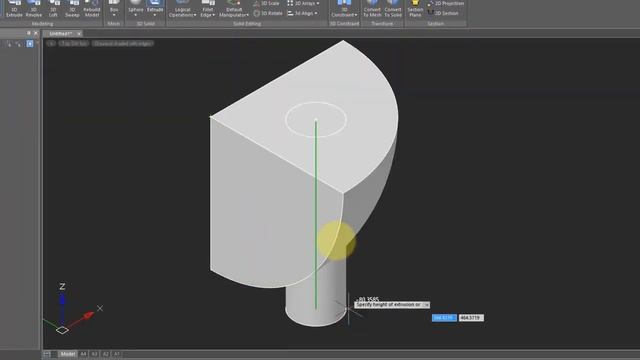Click the viewport shaded-with-edges visual style label
Viewport: 640px width, 360px height.
pyautogui.click(x=123, y=43)
